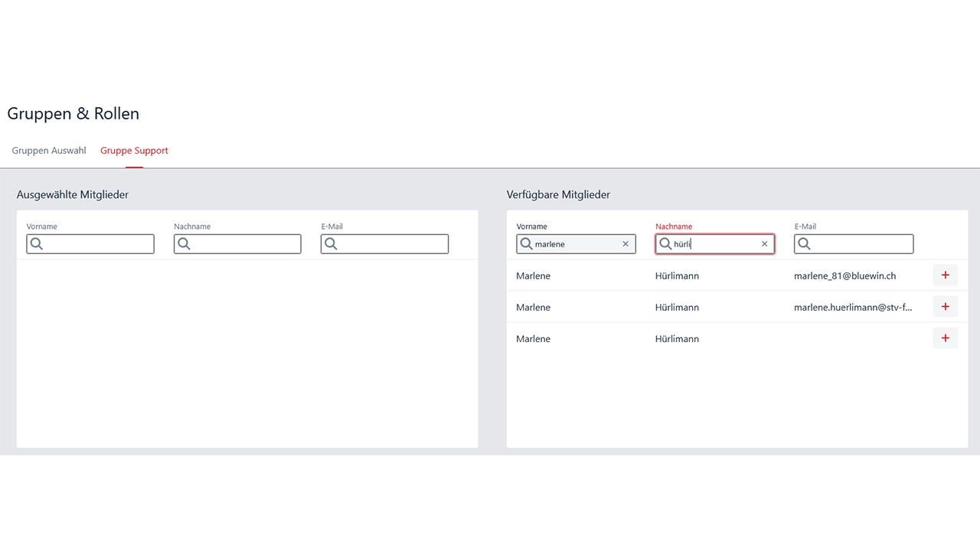Select the Gruppe Support tab
This screenshot has height=551, width=980.
tap(134, 151)
